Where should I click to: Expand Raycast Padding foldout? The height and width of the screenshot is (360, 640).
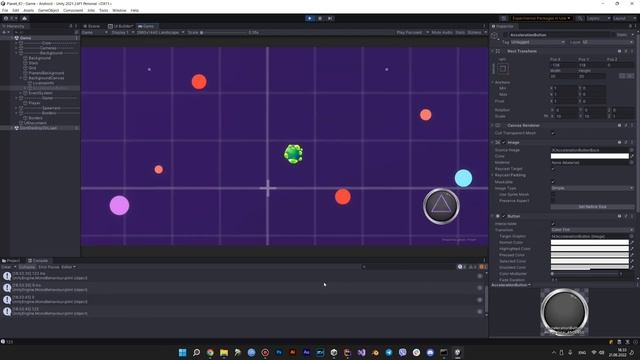(x=493, y=175)
